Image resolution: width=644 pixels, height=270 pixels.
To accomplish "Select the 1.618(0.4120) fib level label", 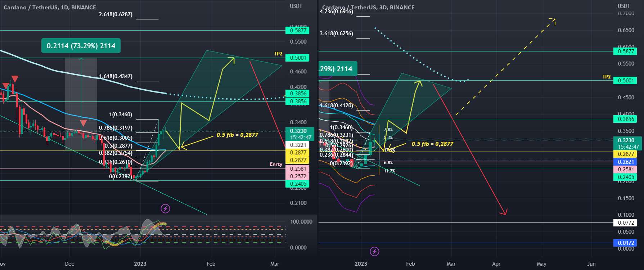I will point(336,105).
